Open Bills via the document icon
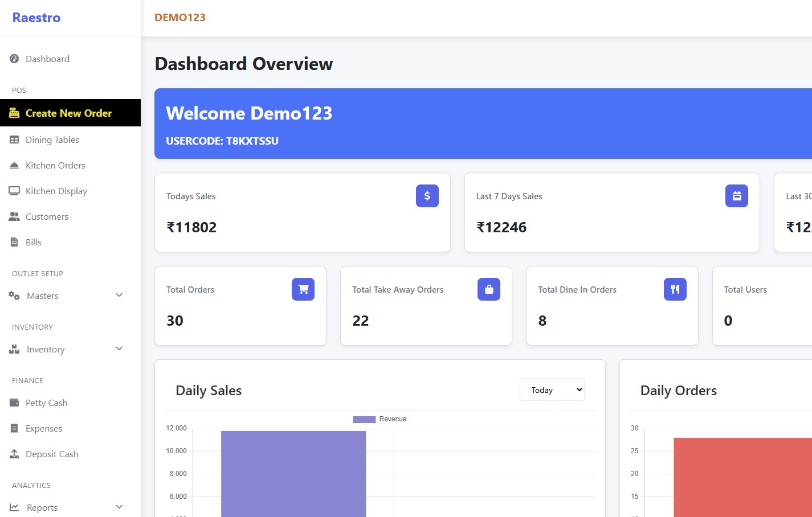Viewport: 812px width, 517px height. pyautogui.click(x=14, y=242)
